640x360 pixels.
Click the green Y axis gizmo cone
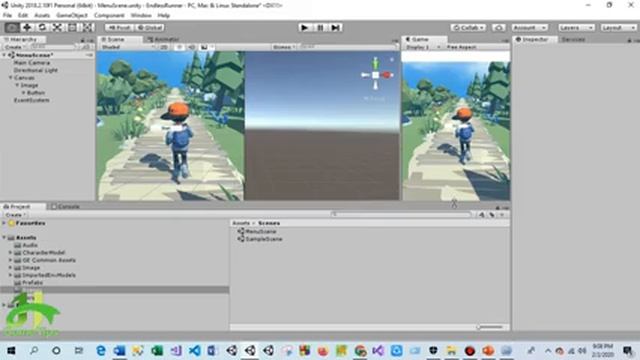376,63
